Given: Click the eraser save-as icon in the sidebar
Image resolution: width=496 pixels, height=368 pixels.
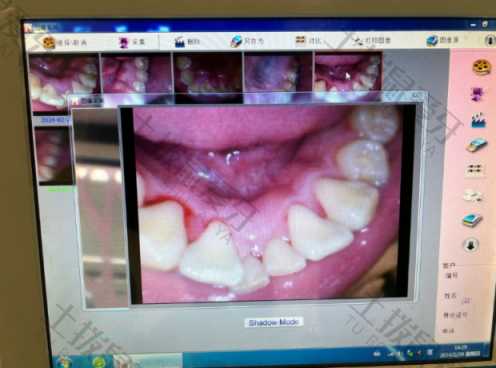Looking at the screenshot, I should pyautogui.click(x=477, y=145).
